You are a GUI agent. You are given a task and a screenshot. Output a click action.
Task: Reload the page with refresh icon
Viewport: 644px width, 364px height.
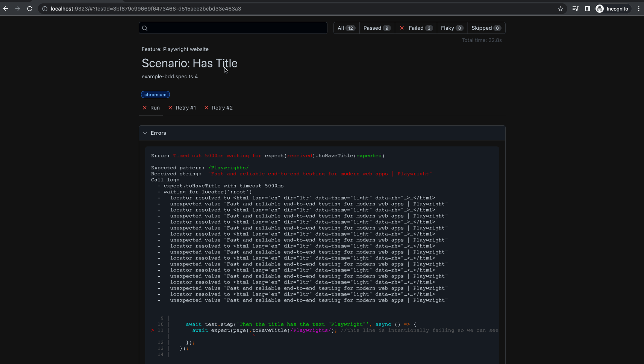tap(30, 9)
